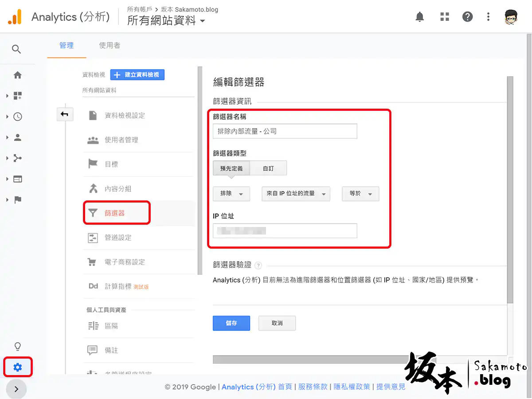Image resolution: width=532 pixels, height=399 pixels.
Task: Open the 排除 dropdown
Action: [x=231, y=194]
